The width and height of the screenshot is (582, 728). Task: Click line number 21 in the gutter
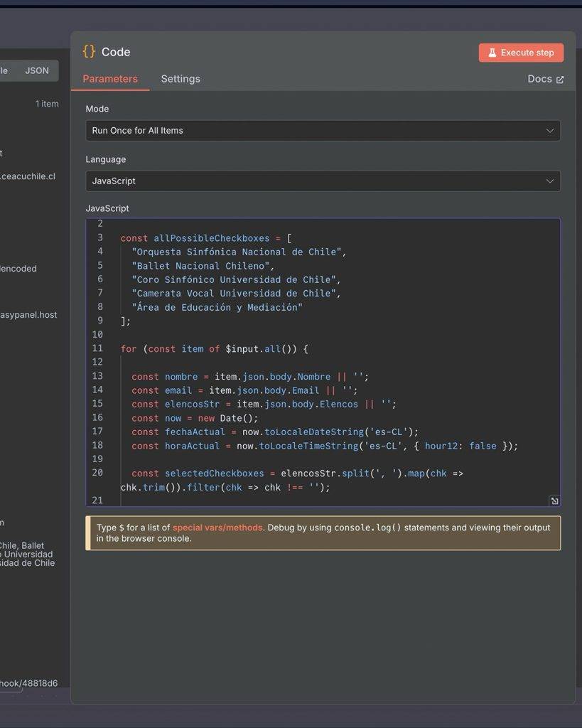click(x=97, y=500)
